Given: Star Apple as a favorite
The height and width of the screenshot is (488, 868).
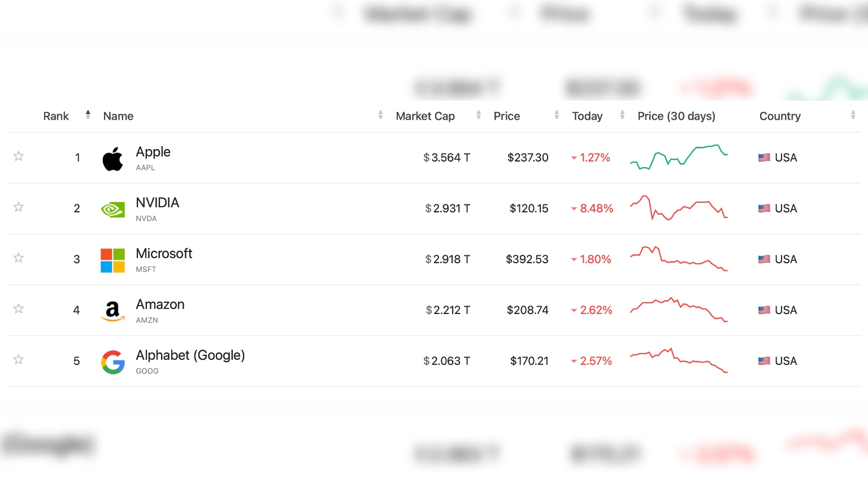Looking at the screenshot, I should tap(19, 156).
